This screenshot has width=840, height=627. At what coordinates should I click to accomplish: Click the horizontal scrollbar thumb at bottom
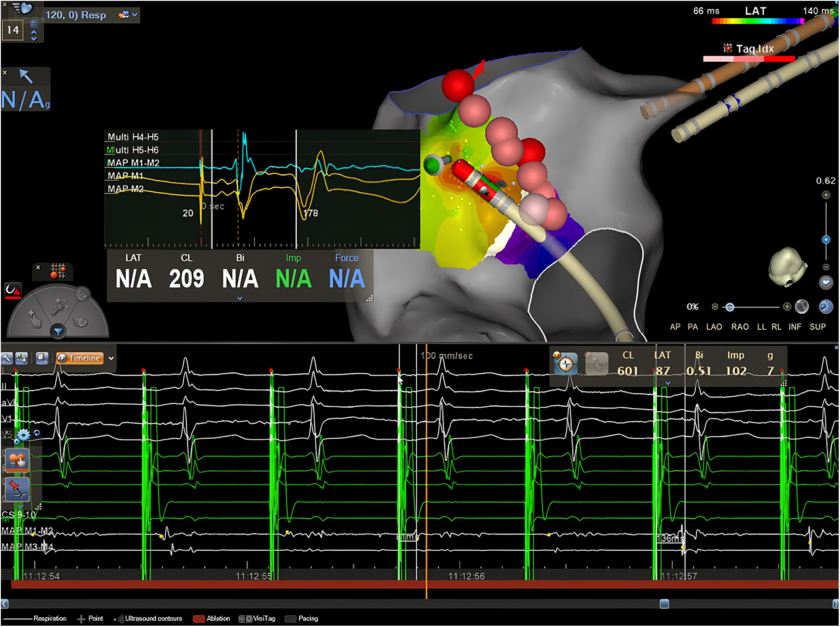pos(664,604)
